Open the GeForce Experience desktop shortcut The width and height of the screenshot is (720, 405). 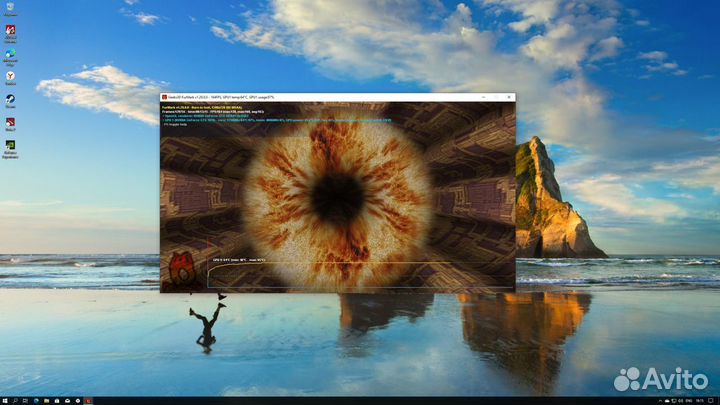tap(10, 147)
